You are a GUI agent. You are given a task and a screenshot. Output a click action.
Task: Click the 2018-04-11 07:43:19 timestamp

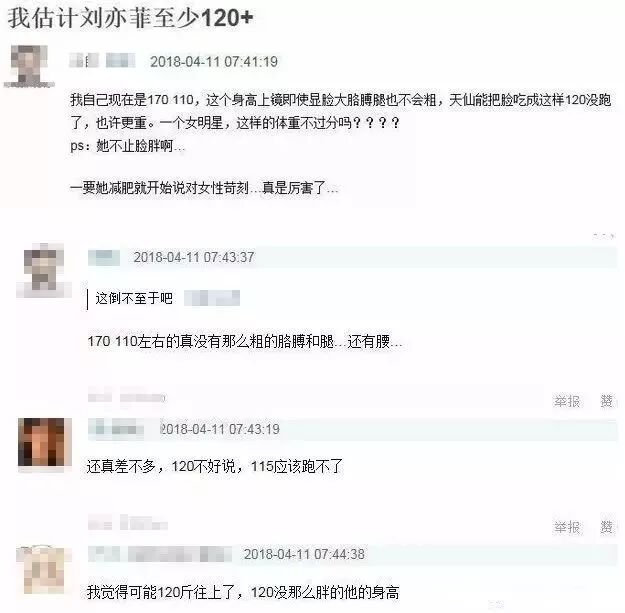tap(220, 429)
